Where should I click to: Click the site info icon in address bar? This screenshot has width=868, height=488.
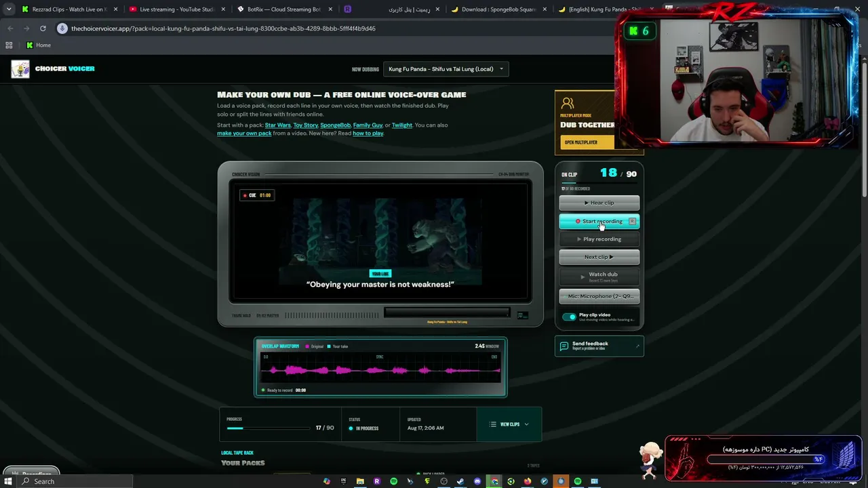point(62,28)
